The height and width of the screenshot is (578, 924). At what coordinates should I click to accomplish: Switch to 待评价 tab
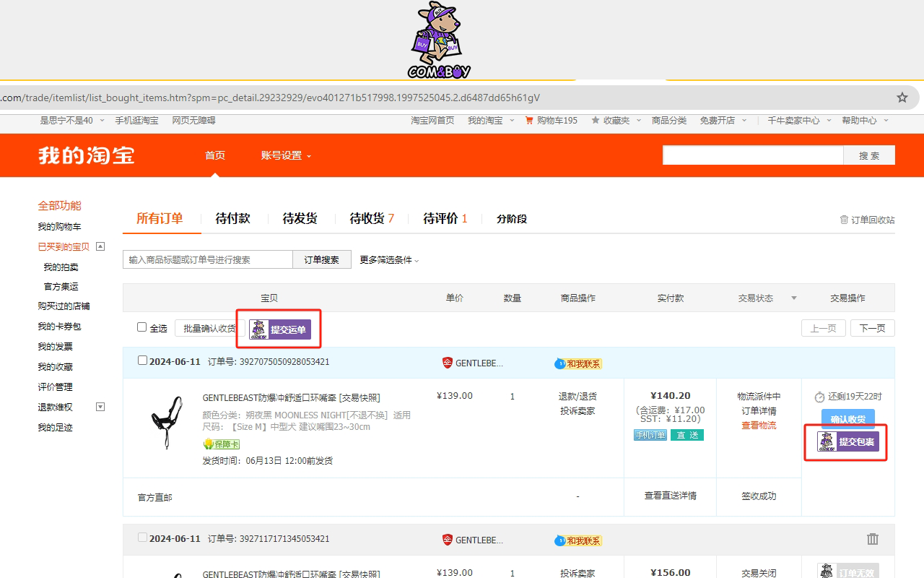click(445, 218)
